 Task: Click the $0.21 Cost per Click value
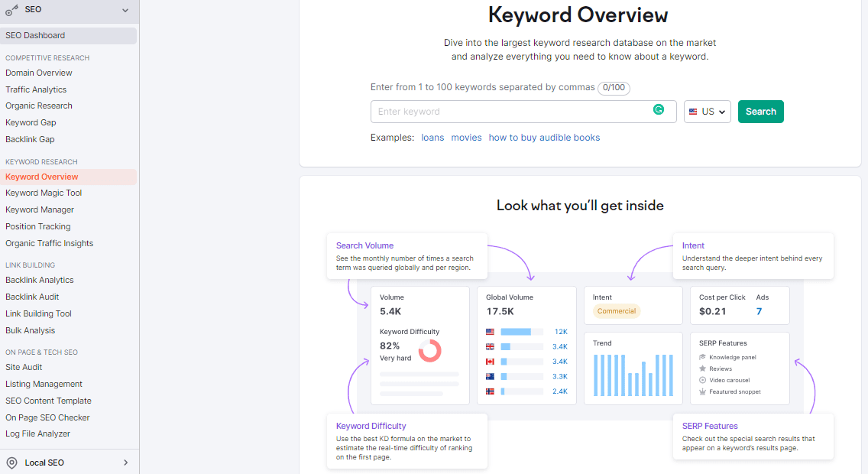712,311
